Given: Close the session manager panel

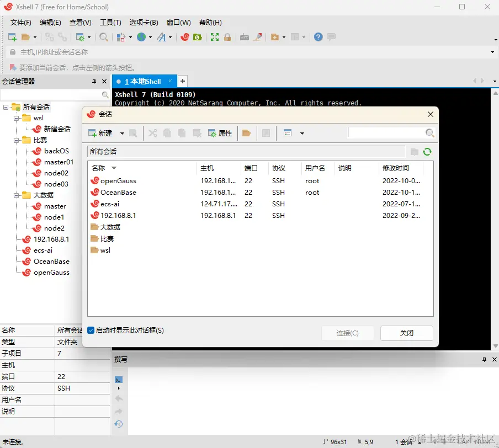Looking at the screenshot, I should pyautogui.click(x=104, y=82).
